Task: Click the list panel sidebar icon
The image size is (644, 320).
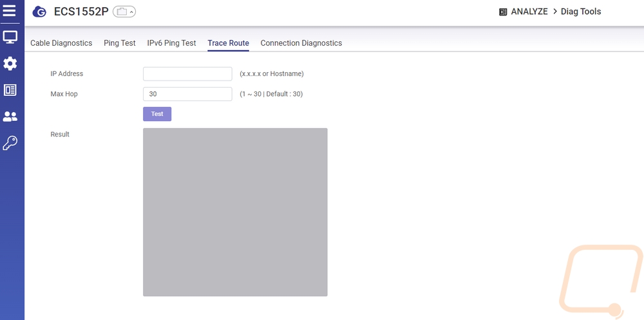Action: pos(10,90)
